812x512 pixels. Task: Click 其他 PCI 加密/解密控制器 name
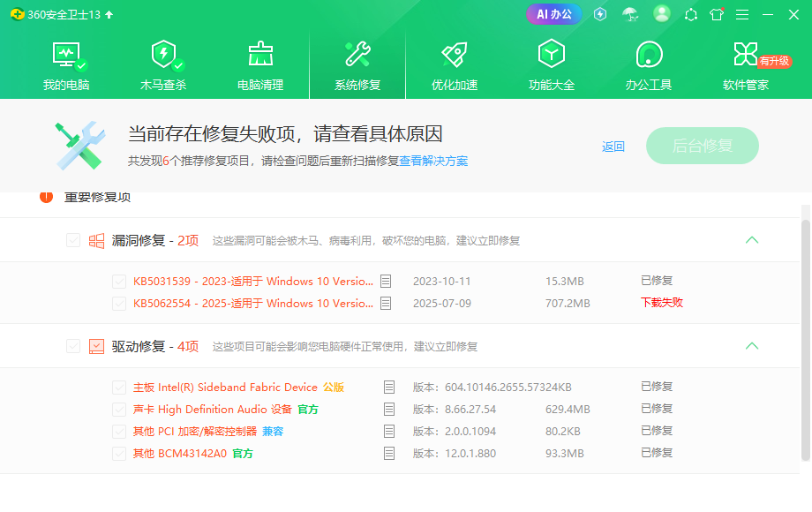195,432
